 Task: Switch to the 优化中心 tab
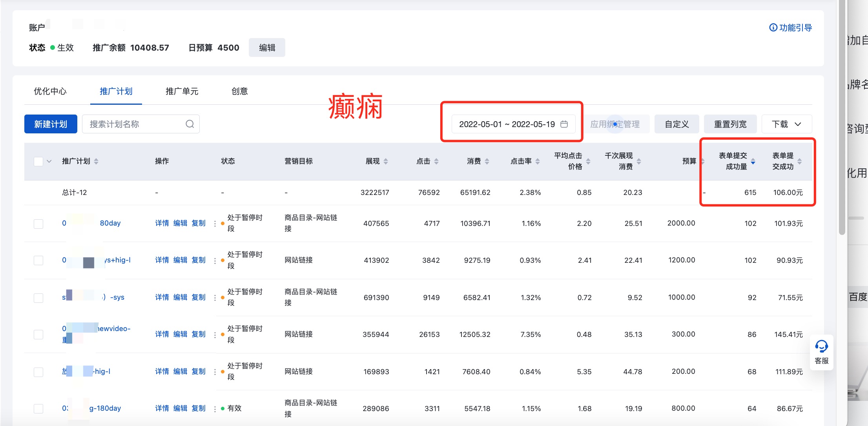pyautogui.click(x=50, y=91)
